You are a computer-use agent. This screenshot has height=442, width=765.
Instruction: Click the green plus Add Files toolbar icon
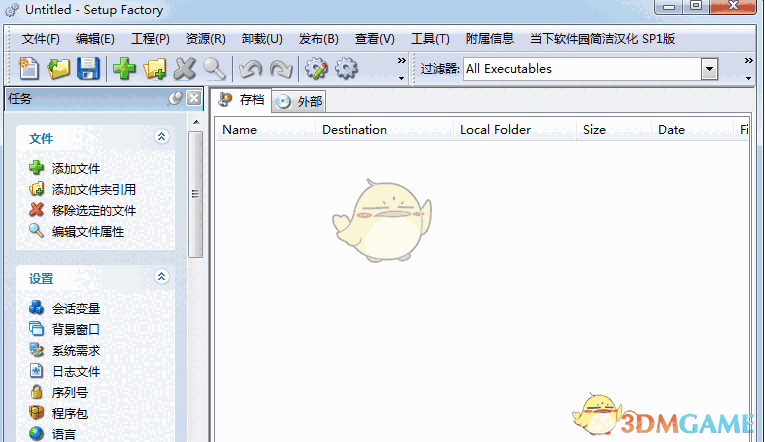(x=124, y=68)
